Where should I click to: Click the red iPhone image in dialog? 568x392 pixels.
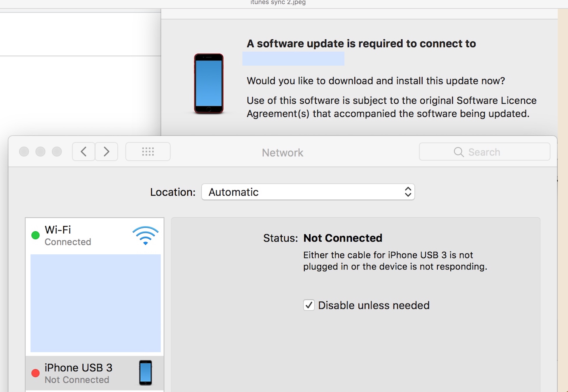click(x=209, y=83)
